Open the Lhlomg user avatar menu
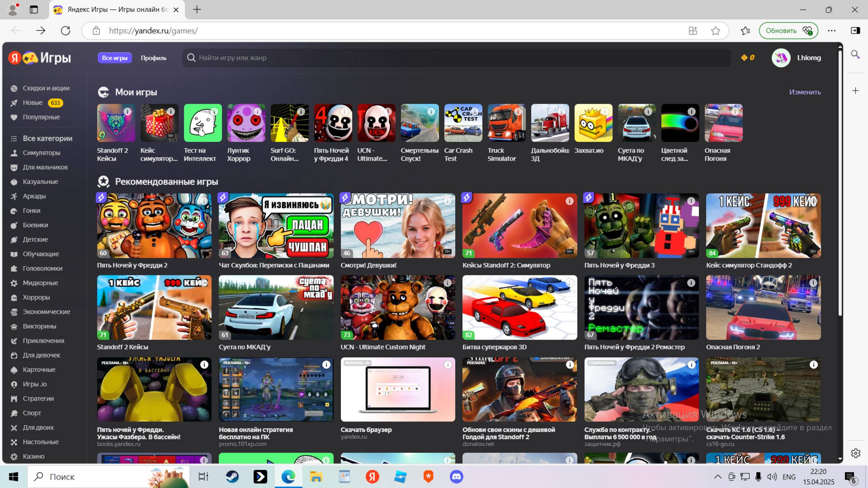The image size is (868, 488). pyautogui.click(x=781, y=58)
